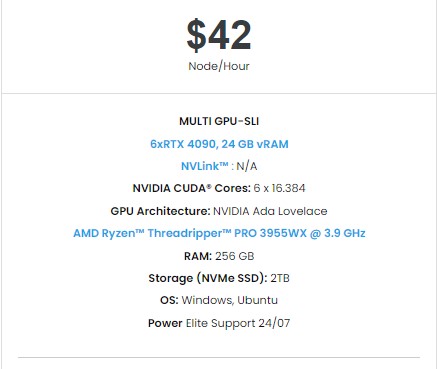The width and height of the screenshot is (438, 369).
Task: Open the 6xRTX 4090, 24 GB vRAM link
Action: click(x=219, y=144)
